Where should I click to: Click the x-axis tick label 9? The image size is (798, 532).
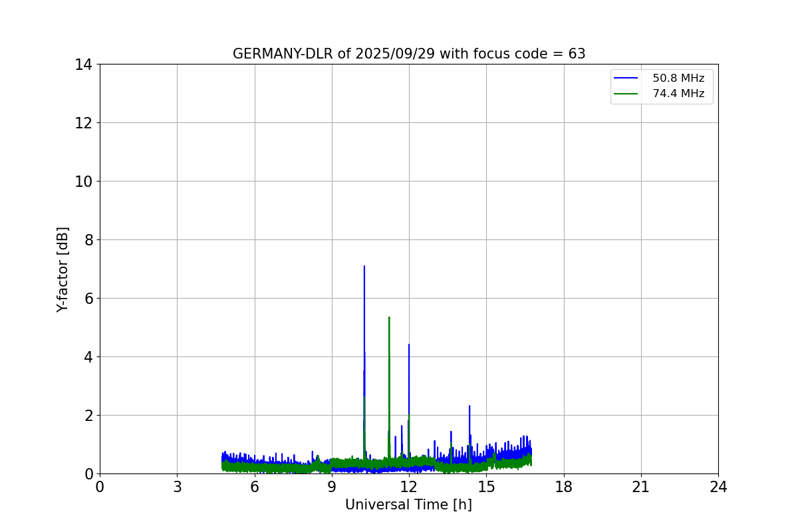pyautogui.click(x=332, y=487)
